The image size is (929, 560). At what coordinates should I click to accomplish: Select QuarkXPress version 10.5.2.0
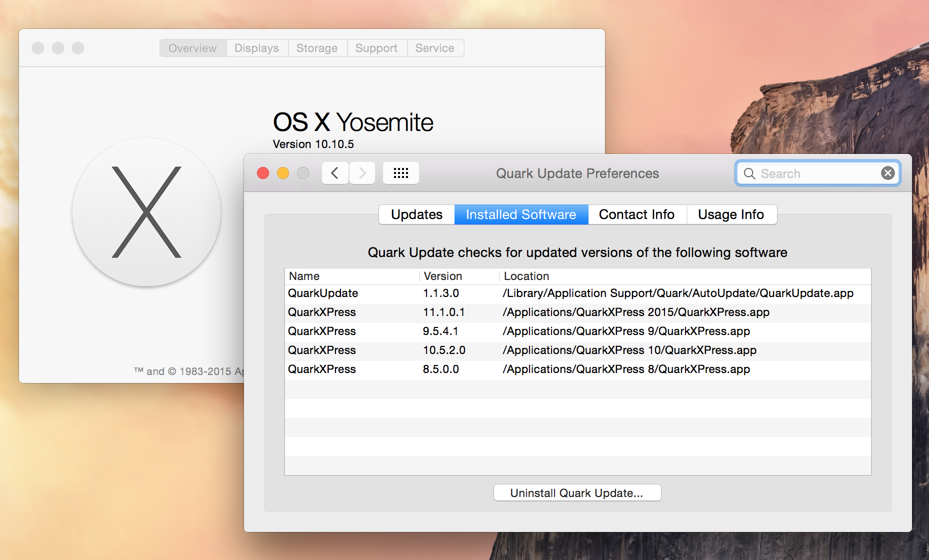(444, 350)
